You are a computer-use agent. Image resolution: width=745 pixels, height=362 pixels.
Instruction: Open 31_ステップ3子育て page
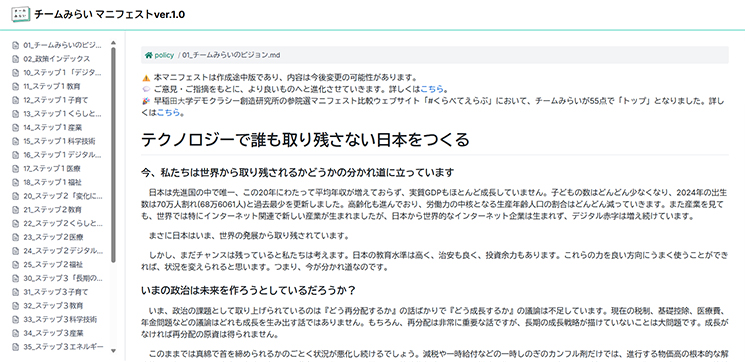pos(56,292)
